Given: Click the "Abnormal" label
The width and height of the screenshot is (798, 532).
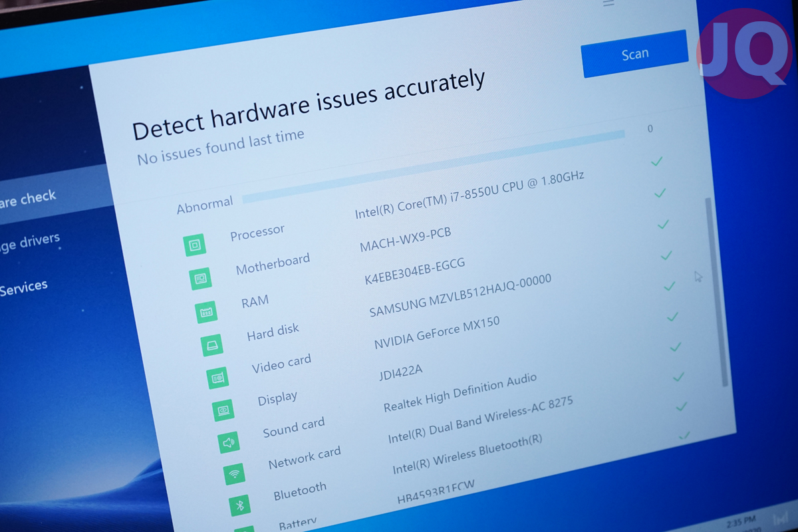Looking at the screenshot, I should pos(205,205).
